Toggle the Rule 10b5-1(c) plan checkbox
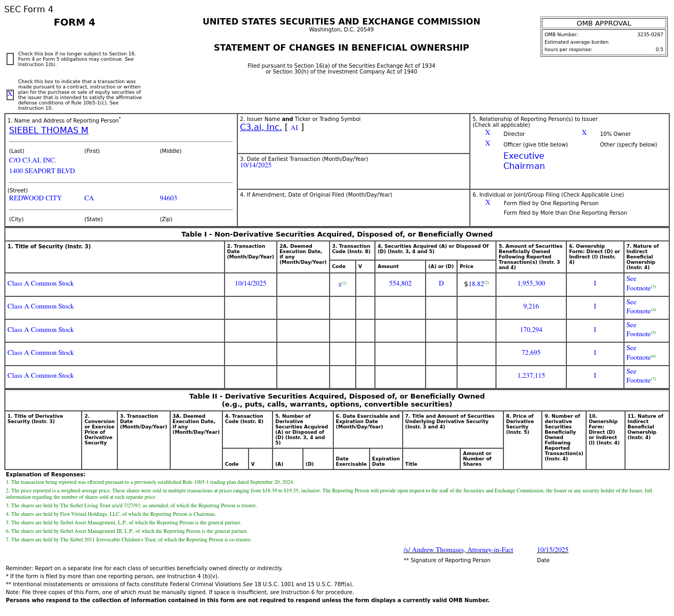Screen dimensions: 674x616 click(x=10, y=95)
